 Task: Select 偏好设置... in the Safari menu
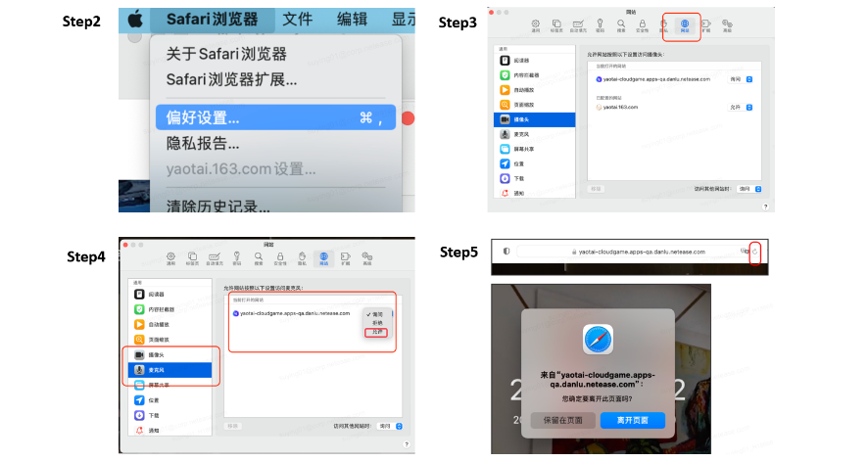point(275,117)
